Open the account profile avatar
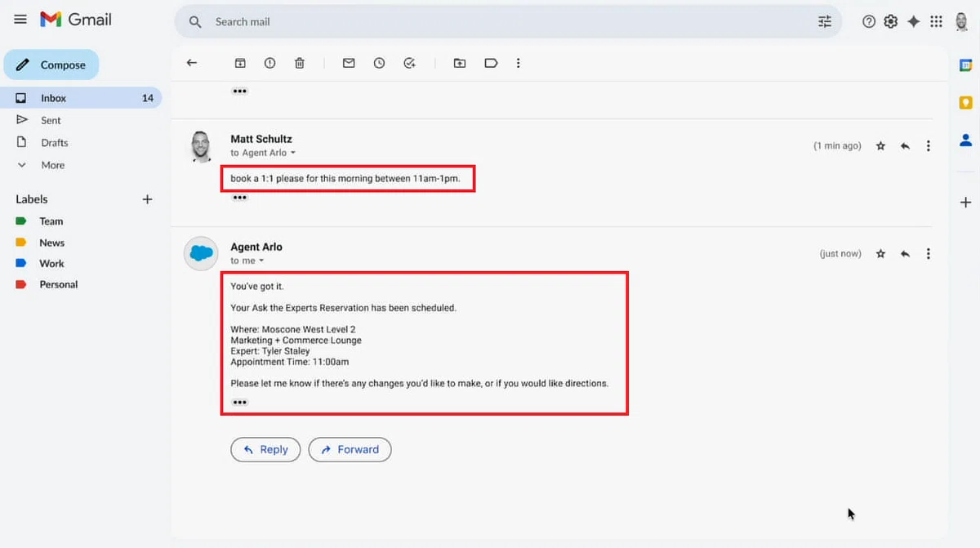 (962, 22)
